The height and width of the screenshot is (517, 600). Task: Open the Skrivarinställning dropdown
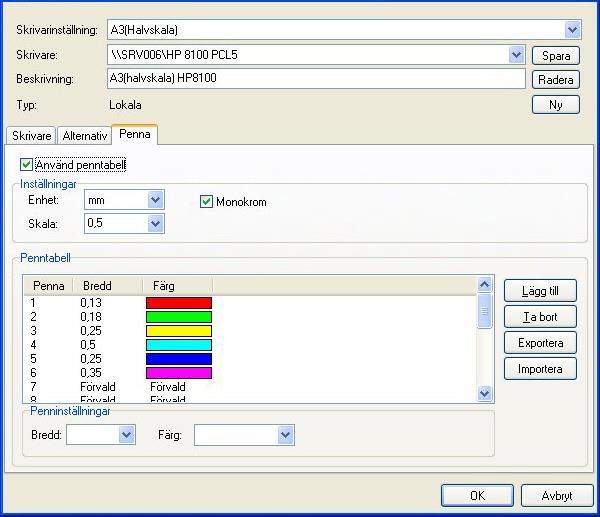point(572,30)
